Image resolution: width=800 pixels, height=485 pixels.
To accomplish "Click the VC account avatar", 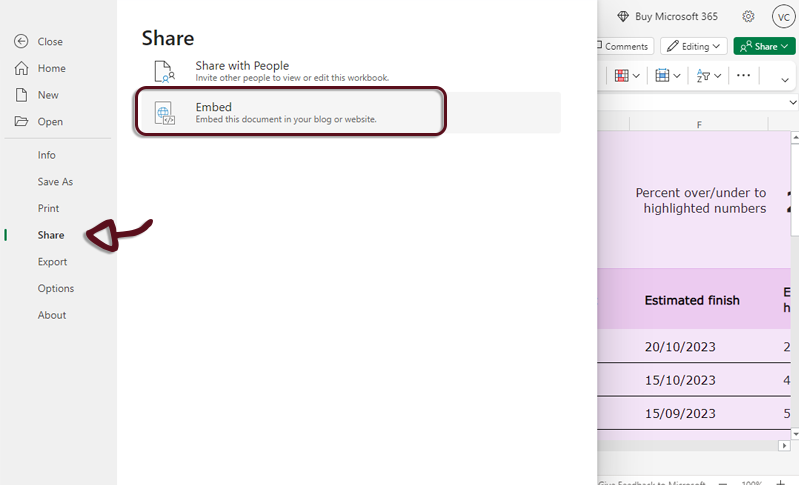I will [x=783, y=16].
